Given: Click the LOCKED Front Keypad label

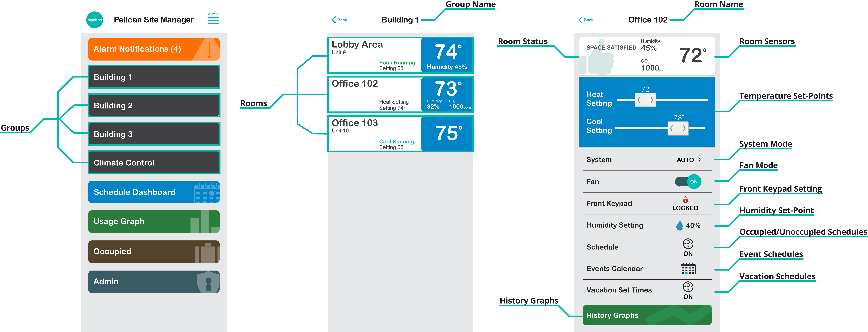Looking at the screenshot, I should coord(685,208).
